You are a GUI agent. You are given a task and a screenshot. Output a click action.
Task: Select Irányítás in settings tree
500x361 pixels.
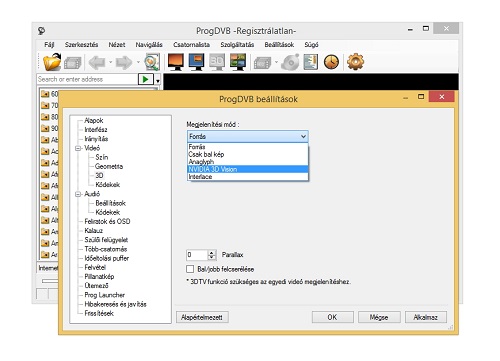[96, 139]
